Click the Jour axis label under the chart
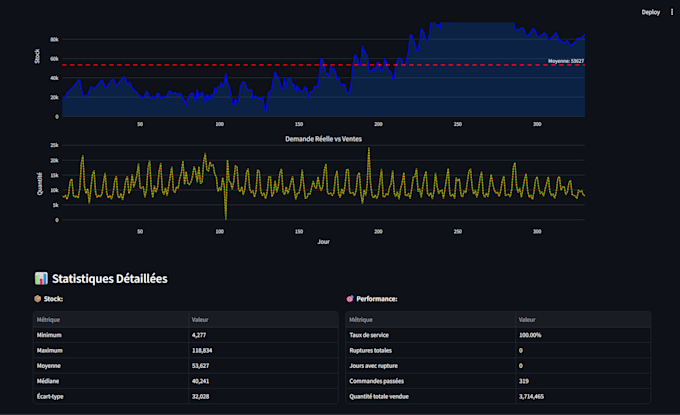680x415 pixels. point(324,242)
